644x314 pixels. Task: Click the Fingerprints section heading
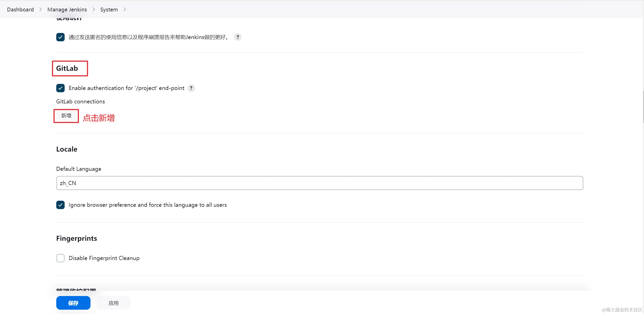click(77, 238)
